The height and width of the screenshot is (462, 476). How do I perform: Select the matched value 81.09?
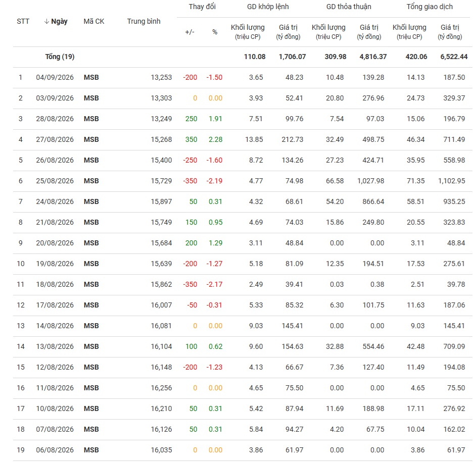click(294, 264)
